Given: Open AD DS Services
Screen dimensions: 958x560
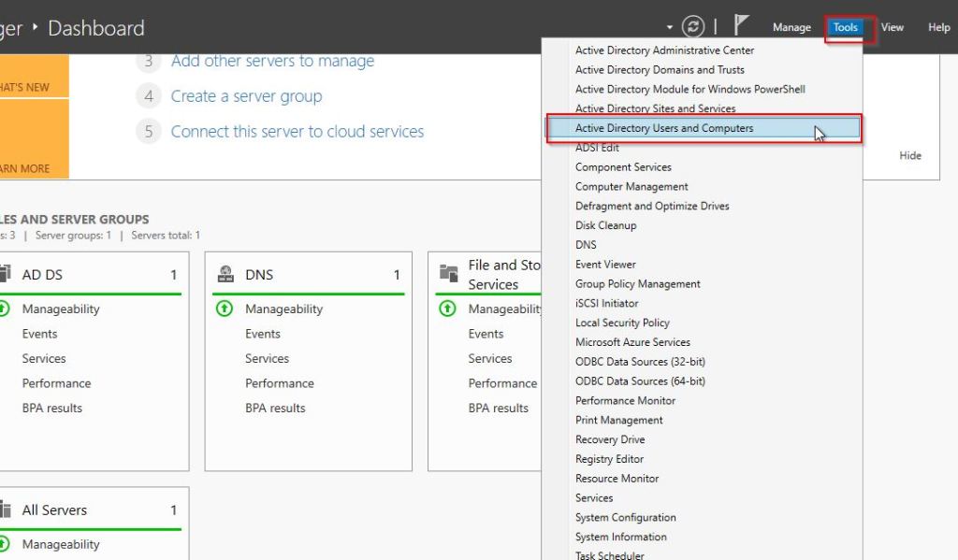Looking at the screenshot, I should (x=44, y=358).
